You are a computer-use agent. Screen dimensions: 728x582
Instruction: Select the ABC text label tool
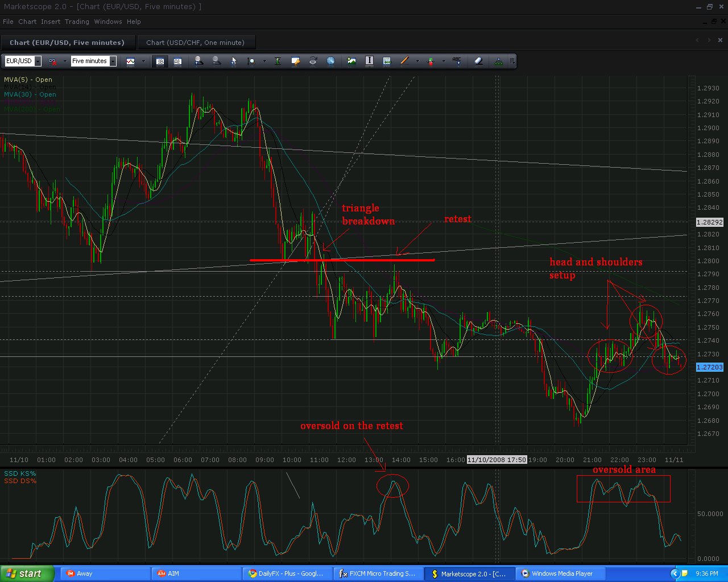coord(457,61)
